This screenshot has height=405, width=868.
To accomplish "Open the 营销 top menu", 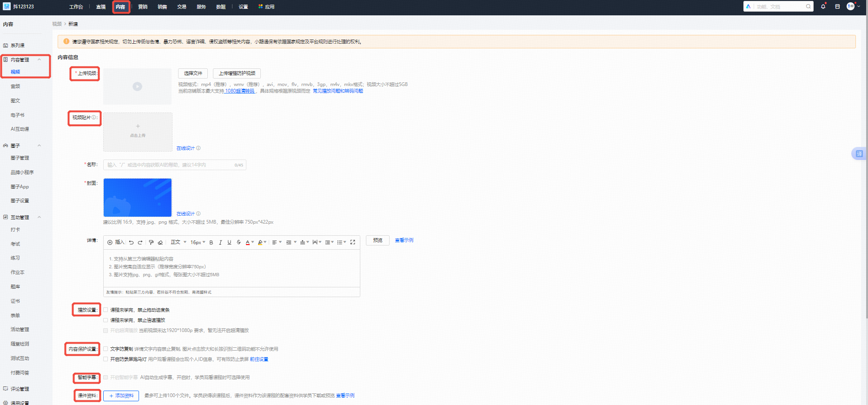I will (x=143, y=7).
